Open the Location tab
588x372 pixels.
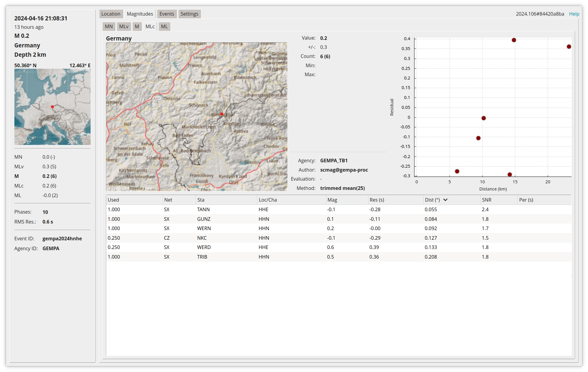[x=111, y=14]
